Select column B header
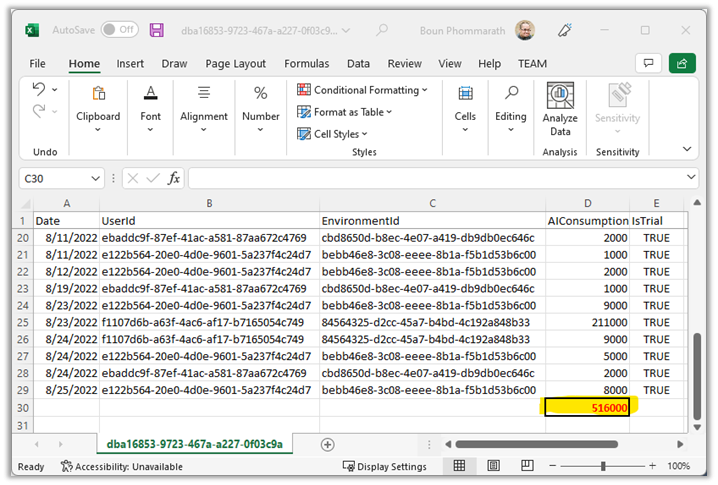718x485 pixels. [209, 203]
